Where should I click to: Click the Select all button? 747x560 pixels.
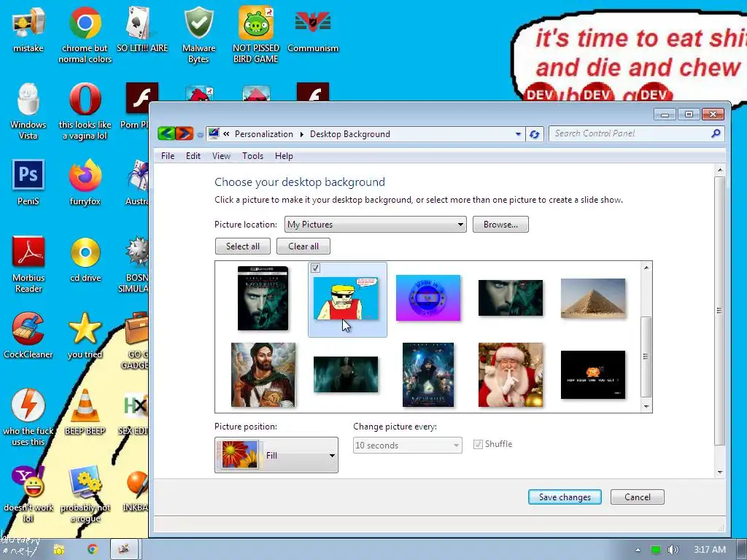click(x=242, y=246)
